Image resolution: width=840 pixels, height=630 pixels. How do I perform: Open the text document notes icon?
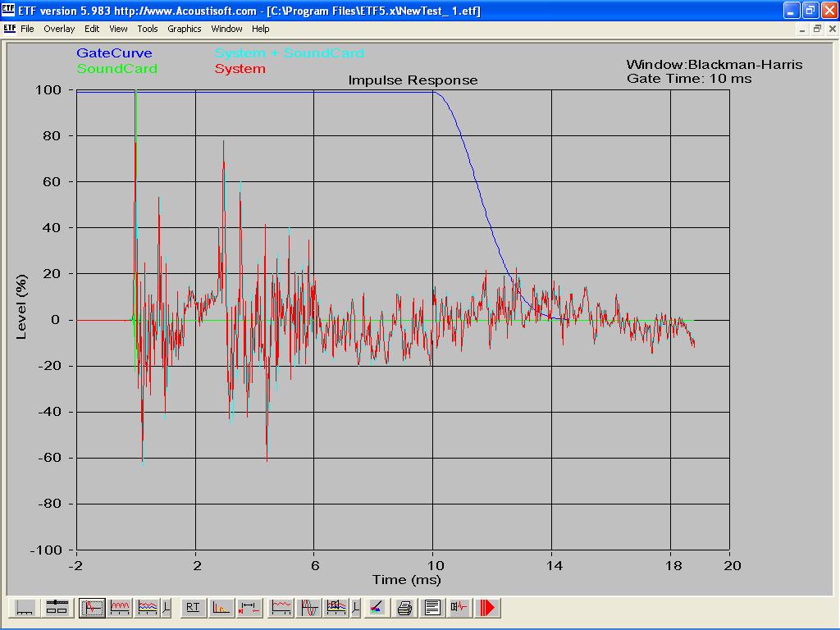click(x=432, y=608)
